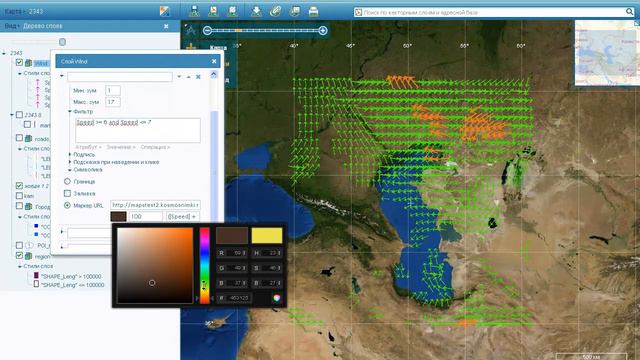Select the Граница radio button
The width and height of the screenshot is (640, 360).
coord(67,181)
